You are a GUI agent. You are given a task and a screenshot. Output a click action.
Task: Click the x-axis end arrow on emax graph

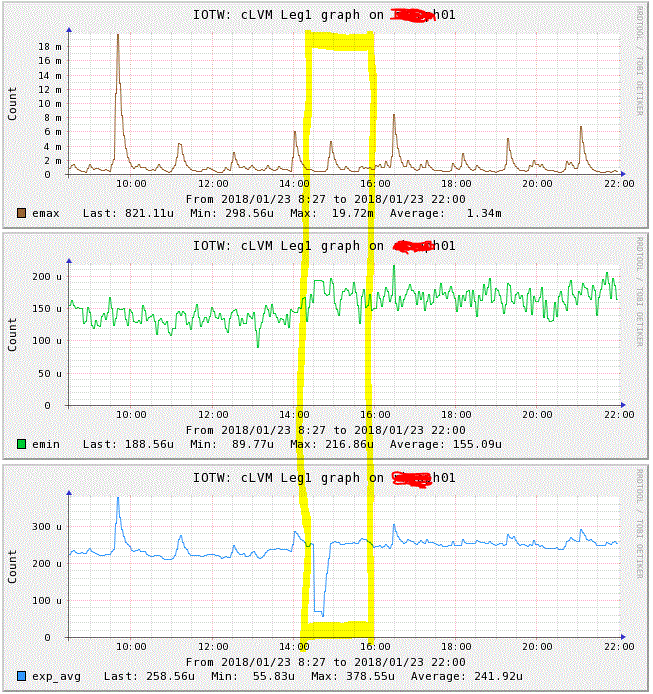coord(620,174)
